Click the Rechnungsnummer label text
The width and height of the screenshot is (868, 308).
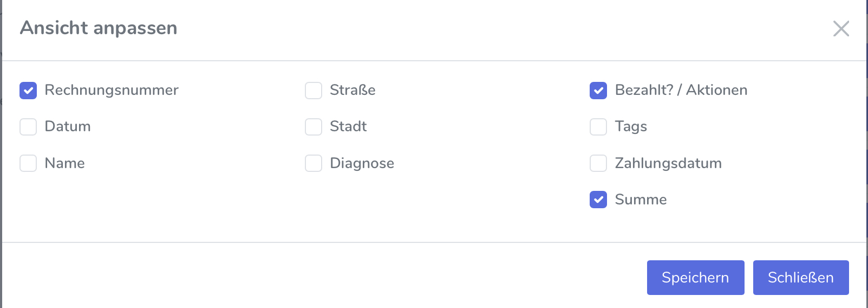click(x=112, y=90)
